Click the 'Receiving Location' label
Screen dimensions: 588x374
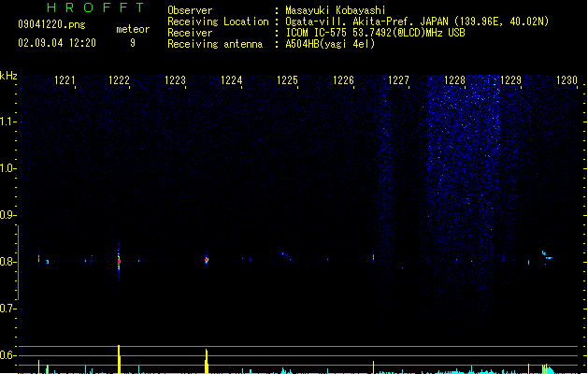pyautogui.click(x=218, y=22)
